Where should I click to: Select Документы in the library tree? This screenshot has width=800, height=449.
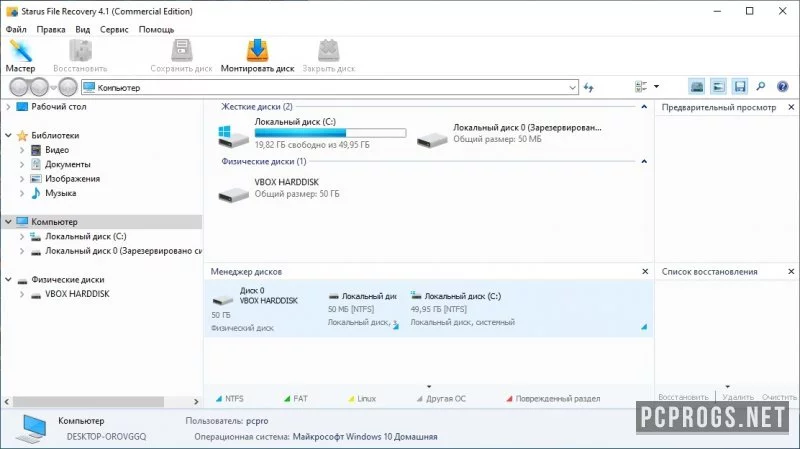point(68,164)
